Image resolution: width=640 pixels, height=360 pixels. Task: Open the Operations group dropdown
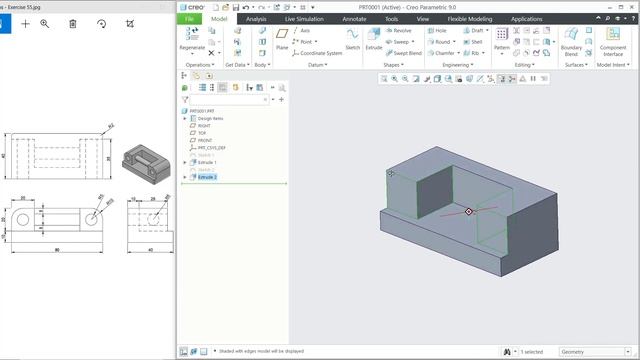tap(200, 65)
